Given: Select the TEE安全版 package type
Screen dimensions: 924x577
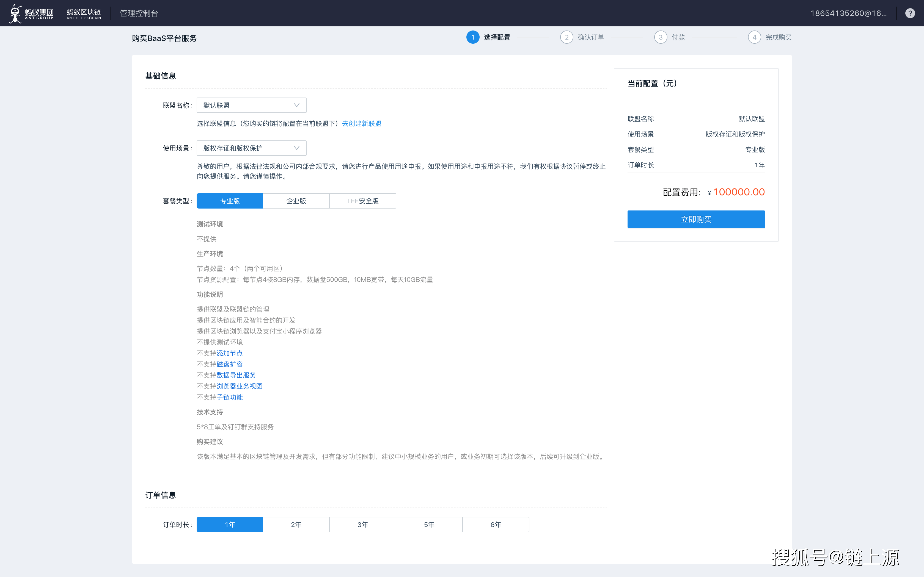Looking at the screenshot, I should tap(362, 201).
